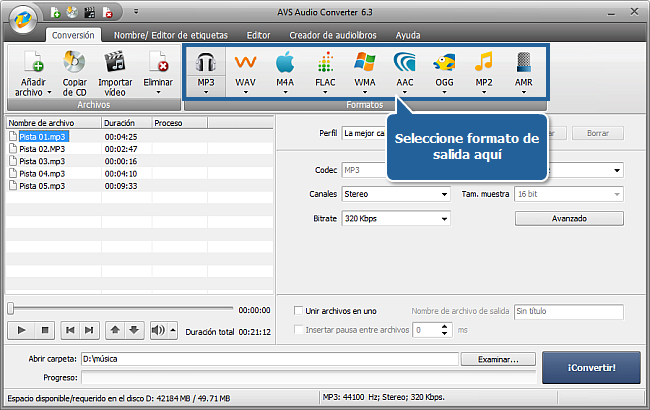The height and width of the screenshot is (410, 650).
Task: Click the ¡Convertir! button
Action: point(591,366)
